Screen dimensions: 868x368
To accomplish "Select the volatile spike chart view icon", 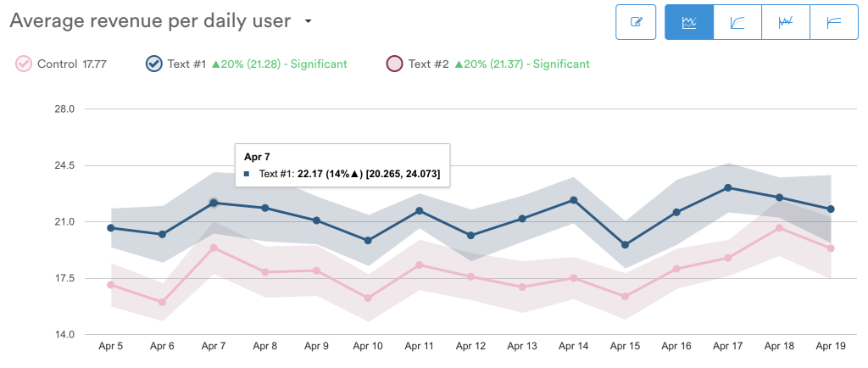I will [786, 22].
